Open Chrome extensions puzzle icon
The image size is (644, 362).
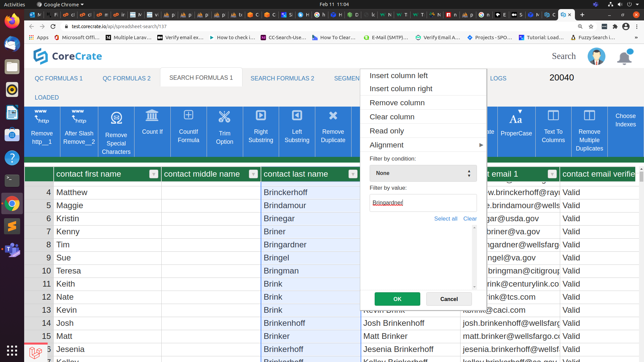pos(615,26)
